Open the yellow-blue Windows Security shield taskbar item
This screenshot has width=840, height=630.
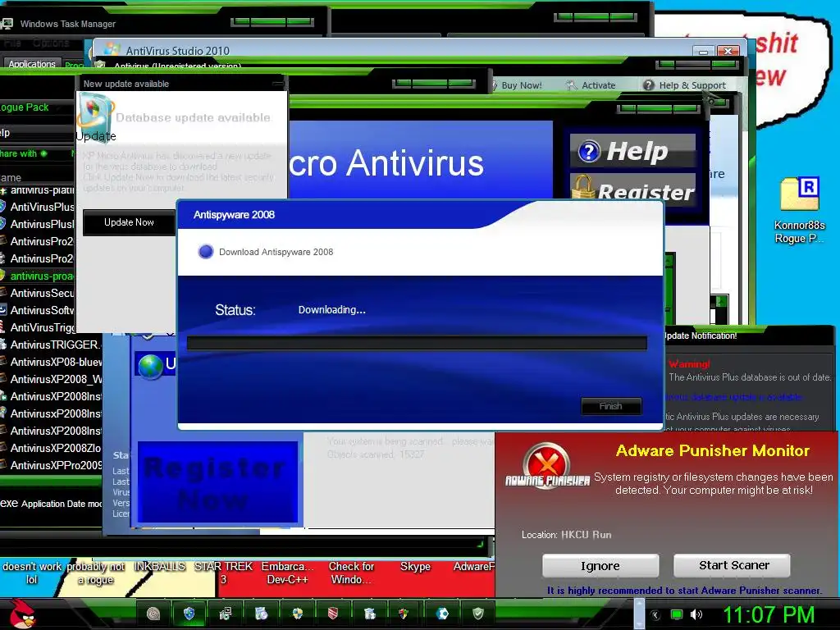297,614
